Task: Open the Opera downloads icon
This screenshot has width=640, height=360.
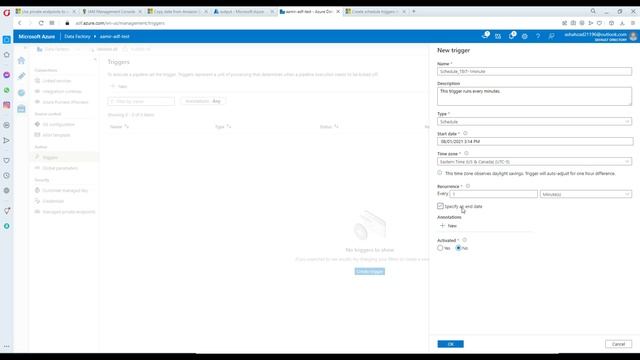Action: tap(622, 23)
